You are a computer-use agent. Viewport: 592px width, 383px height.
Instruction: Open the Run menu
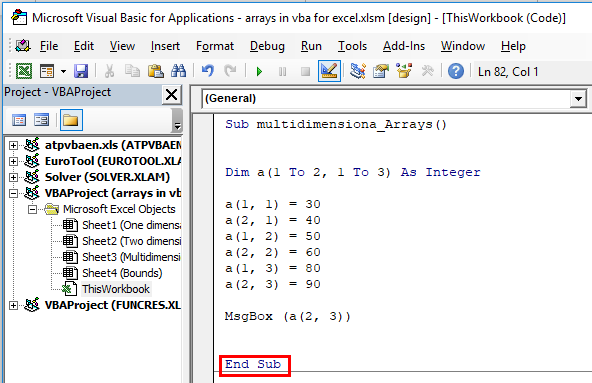coord(311,46)
